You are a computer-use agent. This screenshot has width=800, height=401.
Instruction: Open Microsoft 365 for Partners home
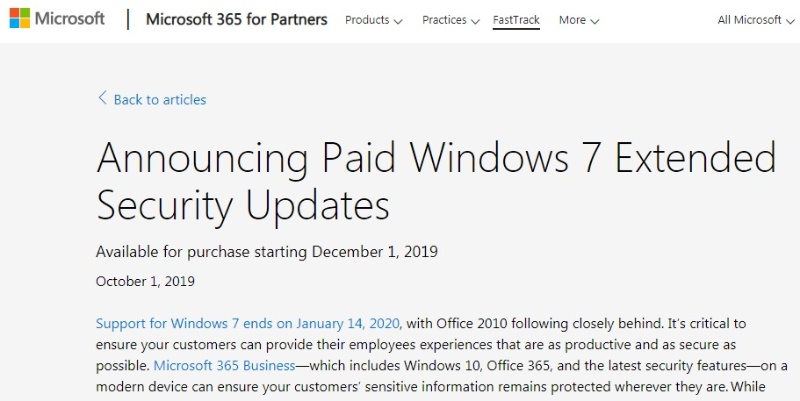(x=236, y=20)
